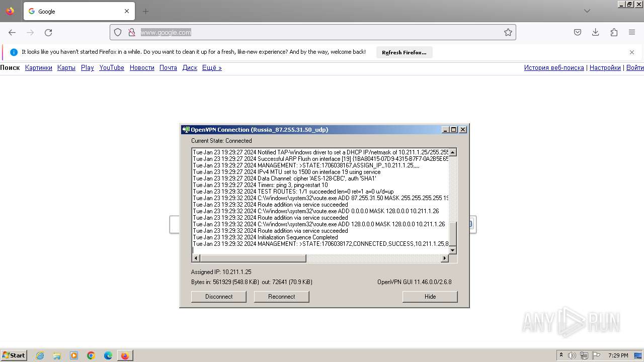The height and width of the screenshot is (362, 644).
Task: Click 'Current State: Connected' label
Action: click(221, 141)
